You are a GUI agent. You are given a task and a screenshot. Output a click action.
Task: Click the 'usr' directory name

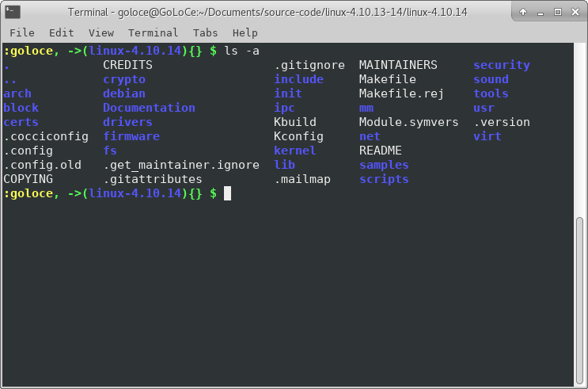[484, 108]
